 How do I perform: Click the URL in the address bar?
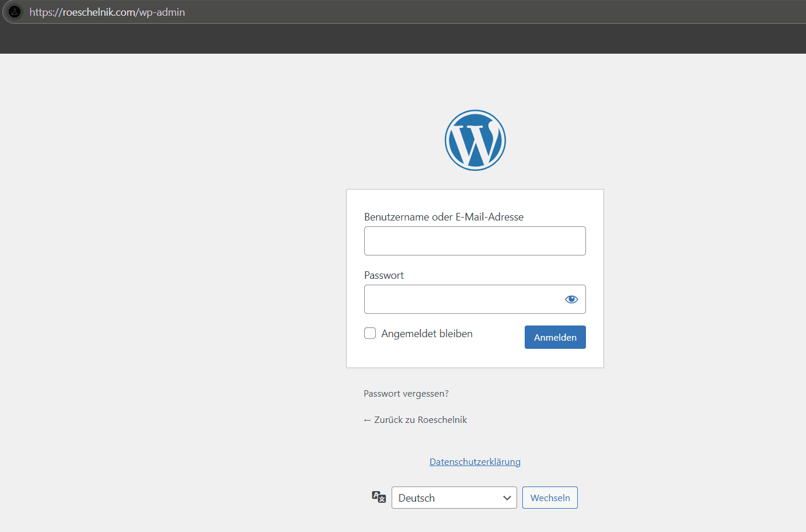click(x=107, y=12)
